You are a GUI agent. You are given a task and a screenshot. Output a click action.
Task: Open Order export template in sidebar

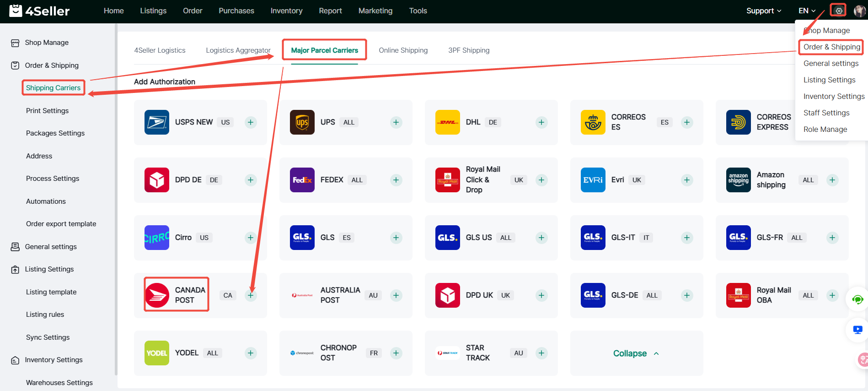pos(61,224)
